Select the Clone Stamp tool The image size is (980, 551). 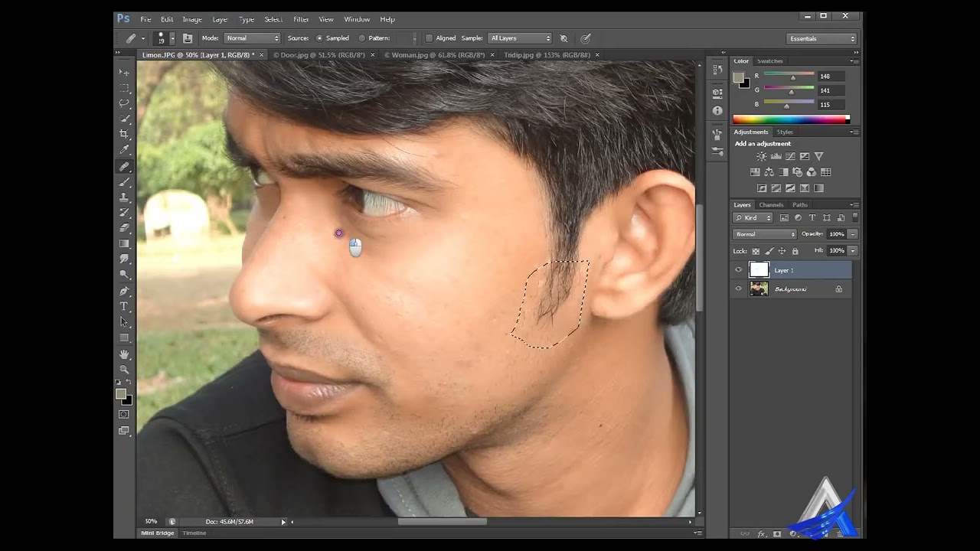124,197
